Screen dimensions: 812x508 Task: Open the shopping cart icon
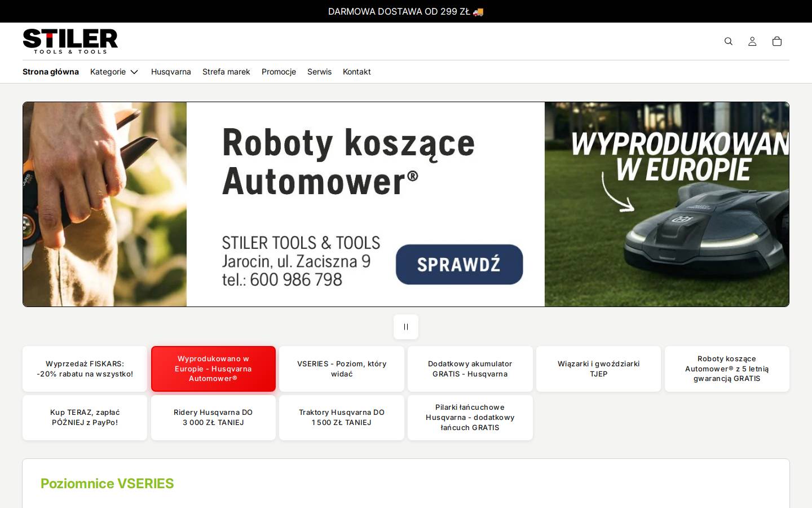pos(777,41)
